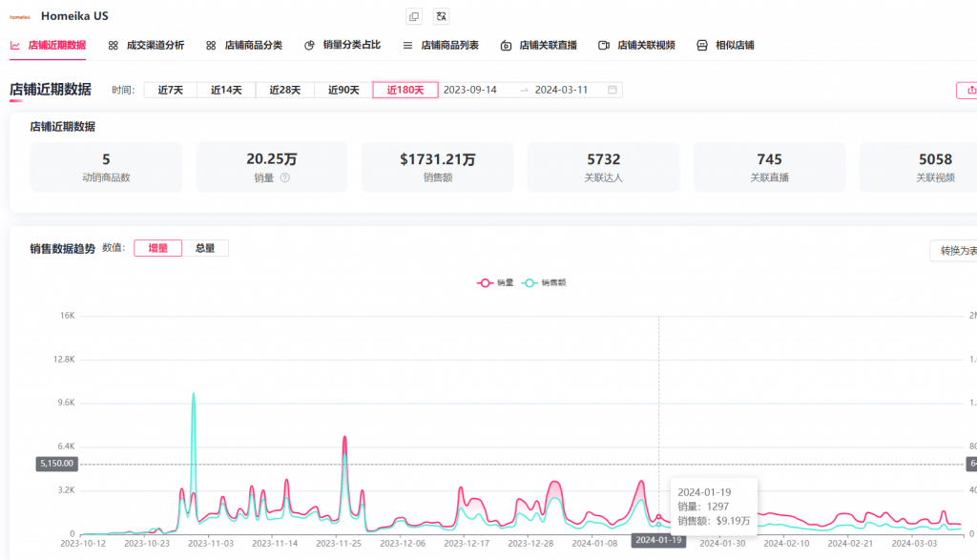Click the 关联达人 5732 stat card
977x560 pixels.
click(603, 167)
